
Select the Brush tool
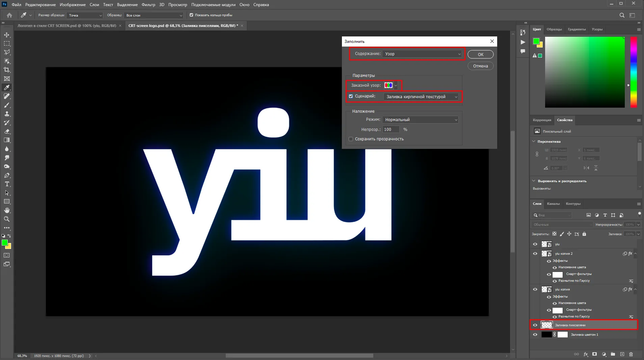(7, 105)
